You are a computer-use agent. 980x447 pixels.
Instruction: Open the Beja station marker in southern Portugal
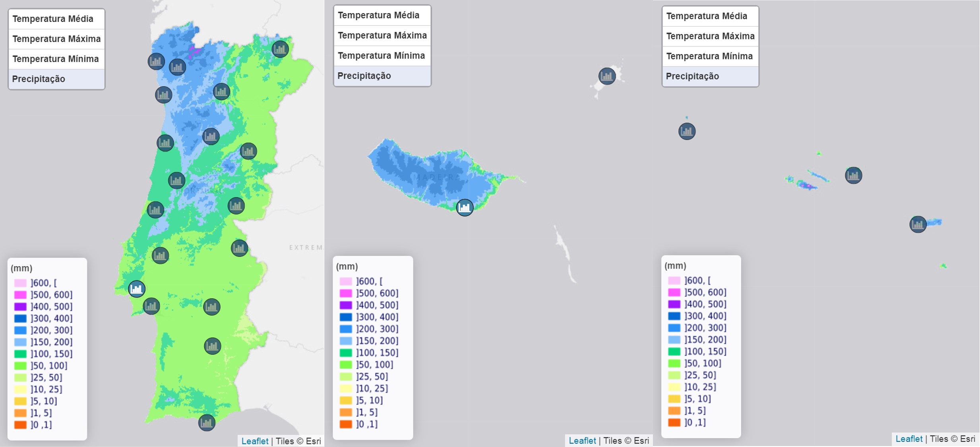212,346
